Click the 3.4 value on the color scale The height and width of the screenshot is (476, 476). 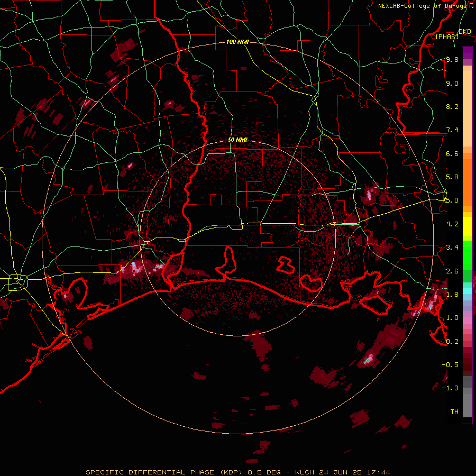point(452,248)
